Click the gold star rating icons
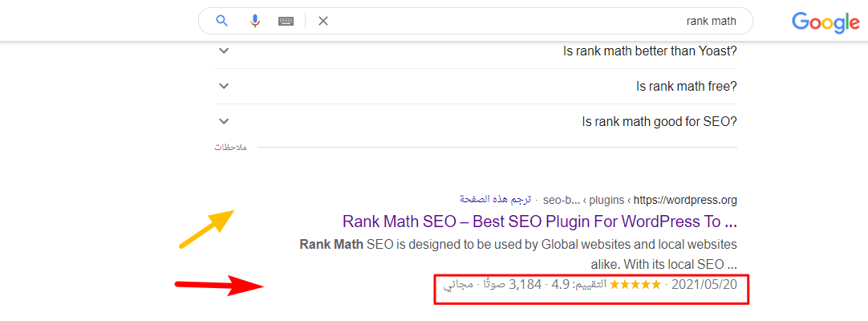This screenshot has height=321, width=868. [x=635, y=284]
